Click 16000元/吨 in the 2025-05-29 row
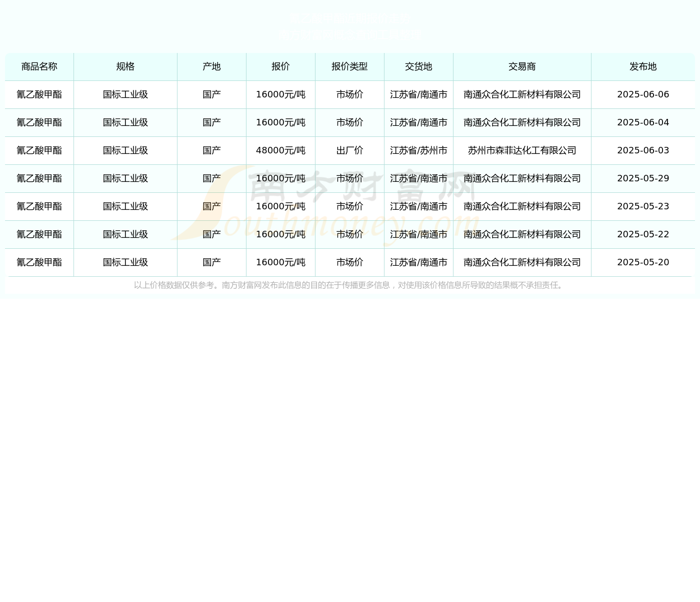The height and width of the screenshot is (602, 700). point(280,178)
